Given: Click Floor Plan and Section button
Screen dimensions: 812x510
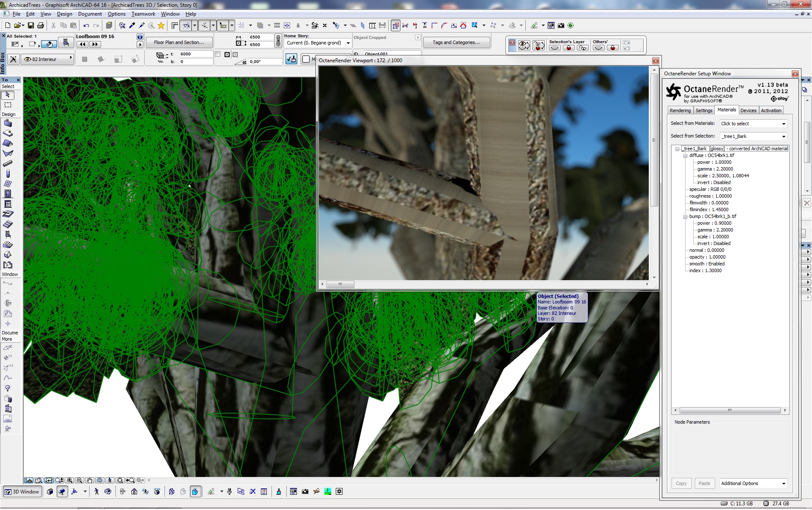Looking at the screenshot, I should coord(179,42).
